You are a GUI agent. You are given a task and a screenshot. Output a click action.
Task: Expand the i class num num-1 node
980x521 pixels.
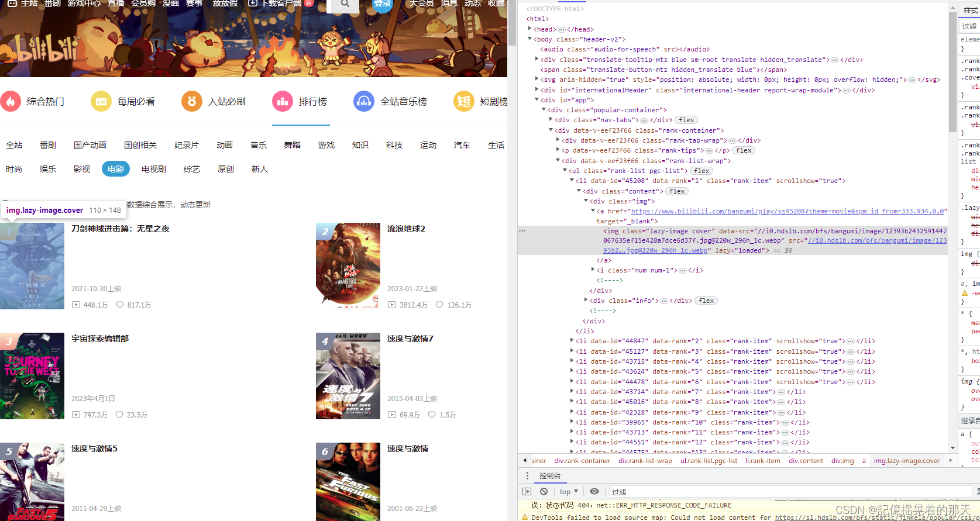pos(593,270)
